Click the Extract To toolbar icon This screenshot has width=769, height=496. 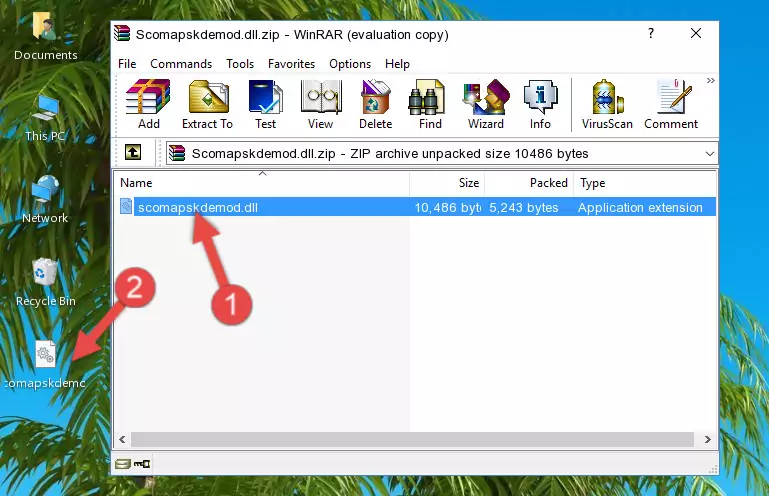click(207, 104)
